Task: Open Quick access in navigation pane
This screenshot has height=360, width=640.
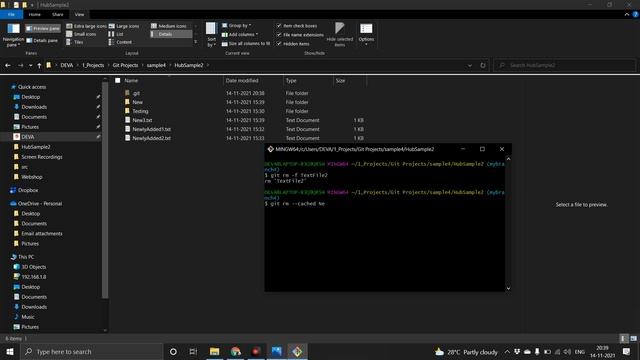Action: tap(32, 87)
